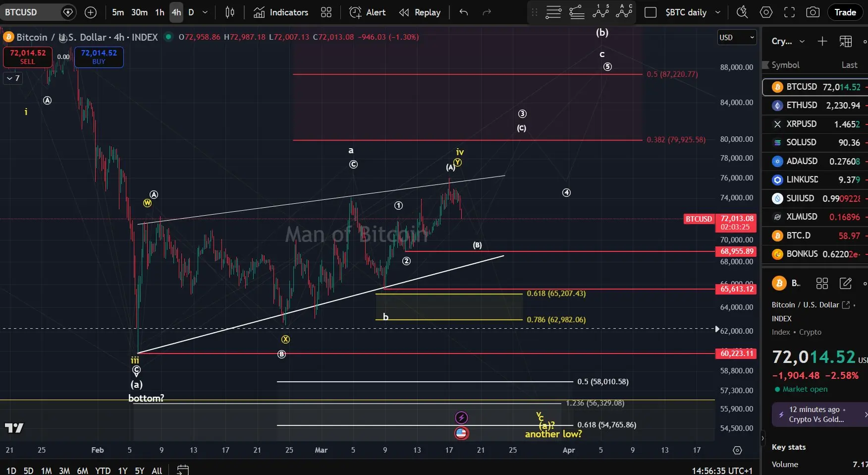The height and width of the screenshot is (475, 868).
Task: Open indicator templates grid icon
Action: click(x=326, y=12)
